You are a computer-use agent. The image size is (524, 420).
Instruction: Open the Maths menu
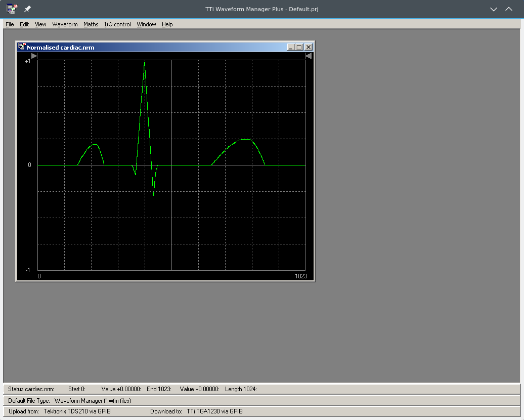[91, 24]
